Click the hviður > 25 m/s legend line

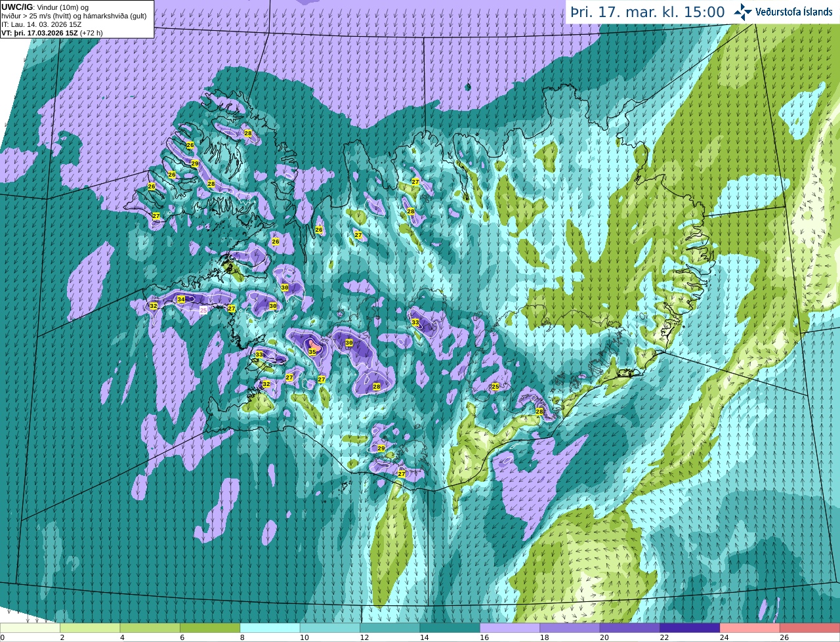coord(73,15)
